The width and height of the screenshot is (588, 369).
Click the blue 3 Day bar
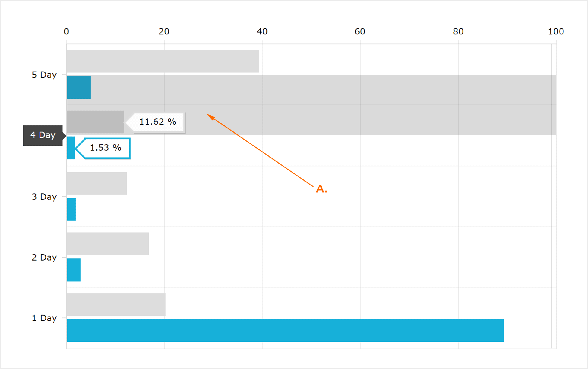(71, 209)
